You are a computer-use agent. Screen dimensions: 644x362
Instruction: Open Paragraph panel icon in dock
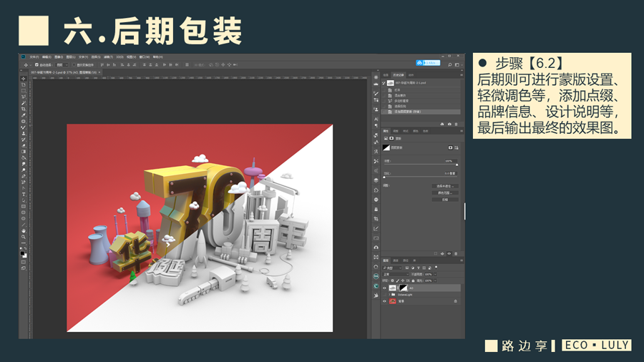coord(376,126)
